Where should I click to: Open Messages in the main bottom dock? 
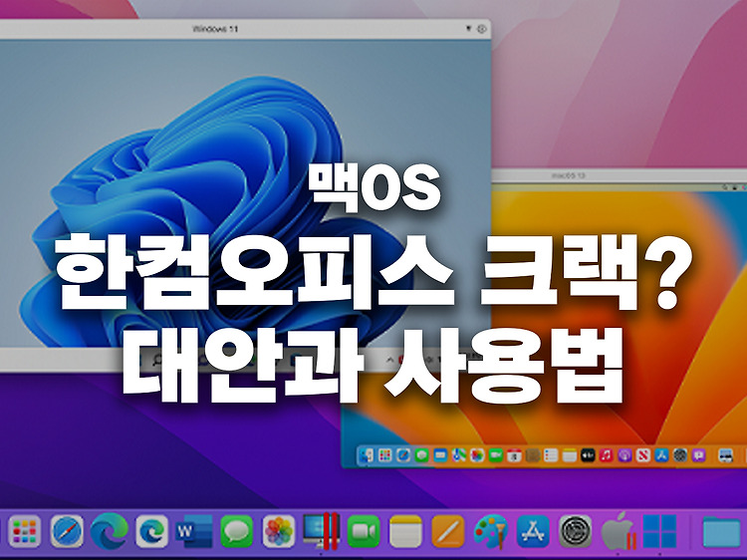point(236,531)
